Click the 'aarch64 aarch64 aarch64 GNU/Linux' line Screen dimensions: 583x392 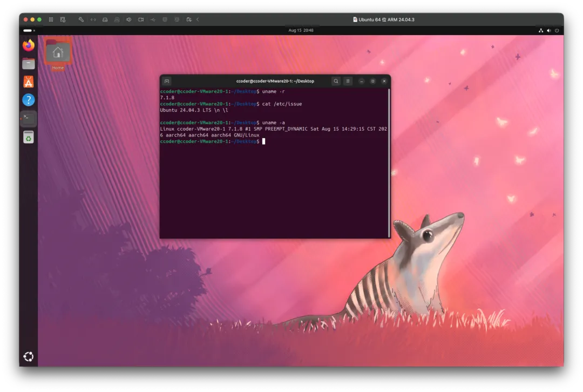pos(209,136)
